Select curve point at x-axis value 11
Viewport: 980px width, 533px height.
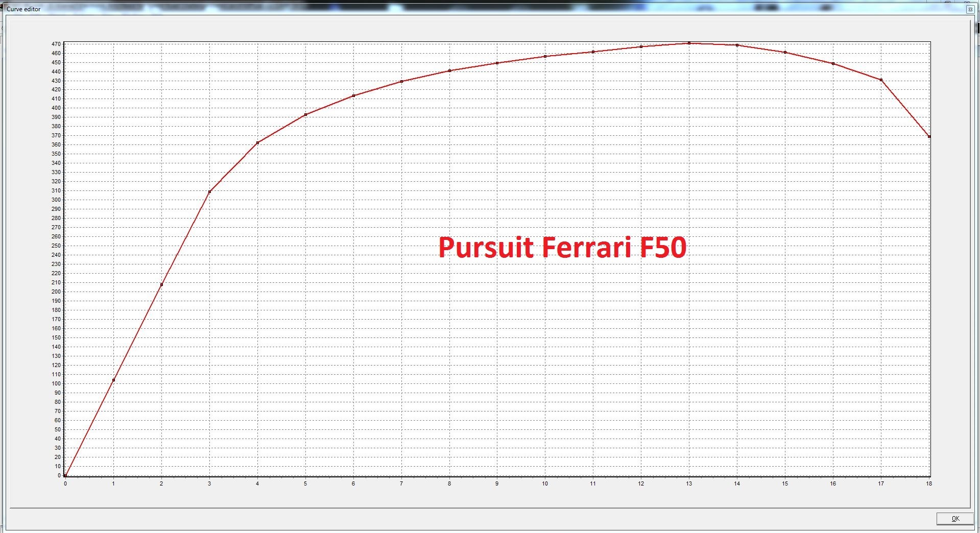point(593,52)
